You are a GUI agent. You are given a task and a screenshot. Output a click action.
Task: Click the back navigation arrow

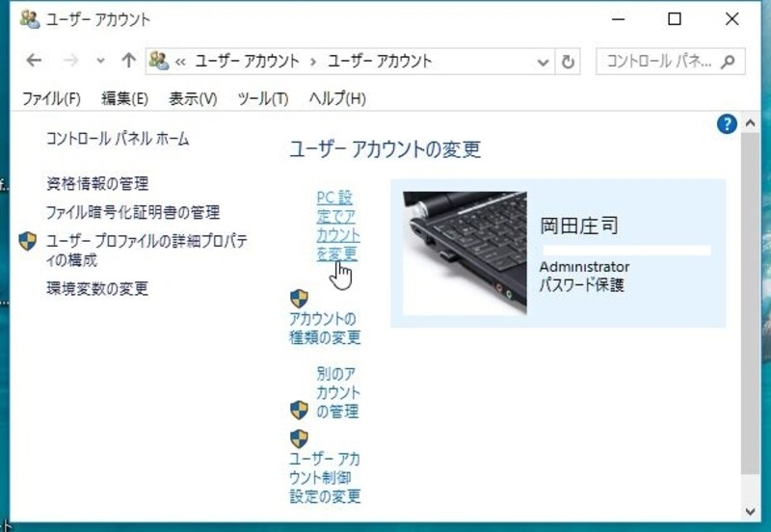(35, 61)
